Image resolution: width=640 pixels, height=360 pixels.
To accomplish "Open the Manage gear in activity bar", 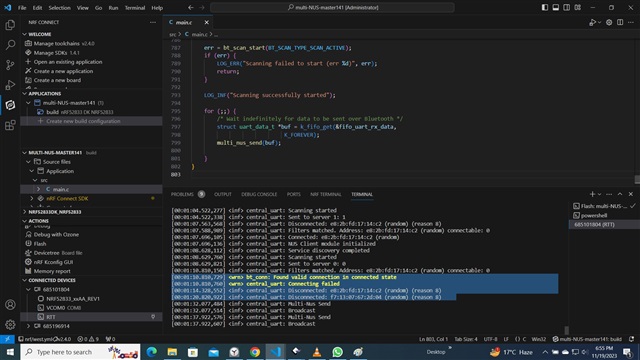I will pyautogui.click(x=10, y=324).
